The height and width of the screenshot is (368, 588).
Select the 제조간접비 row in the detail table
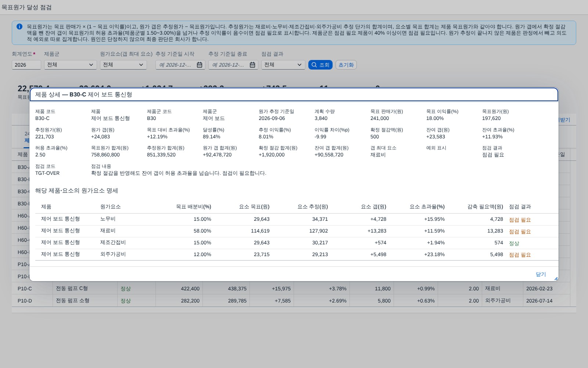[297, 243]
